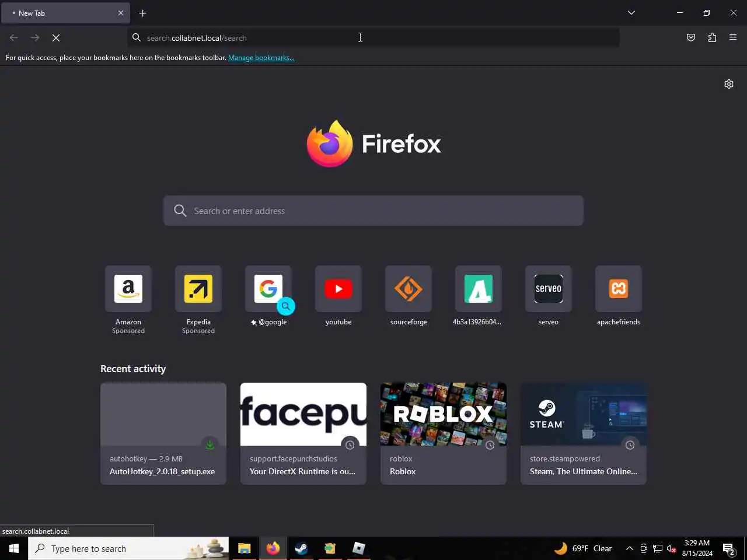This screenshot has width=747, height=560.
Task: Open the weather widget showing 69°F Clear
Action: [x=583, y=548]
